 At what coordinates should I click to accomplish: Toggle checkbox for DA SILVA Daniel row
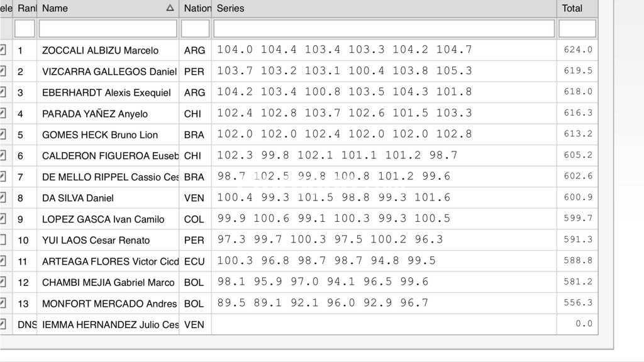click(3, 198)
